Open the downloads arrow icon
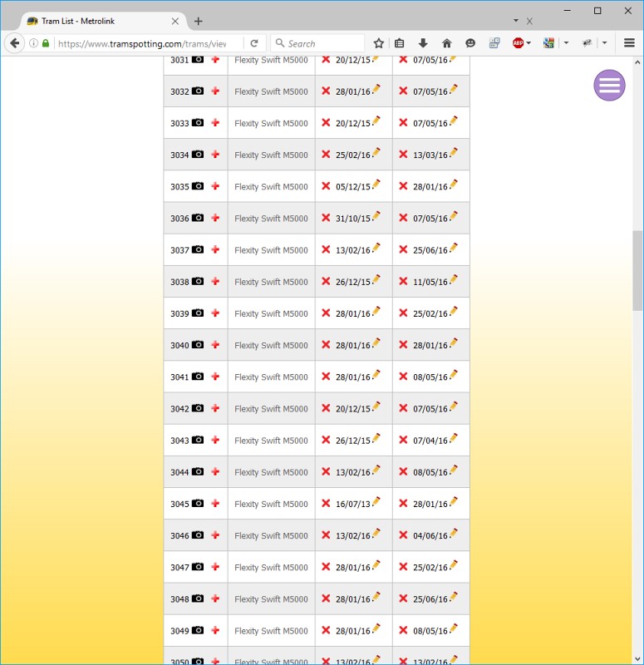 click(x=423, y=43)
